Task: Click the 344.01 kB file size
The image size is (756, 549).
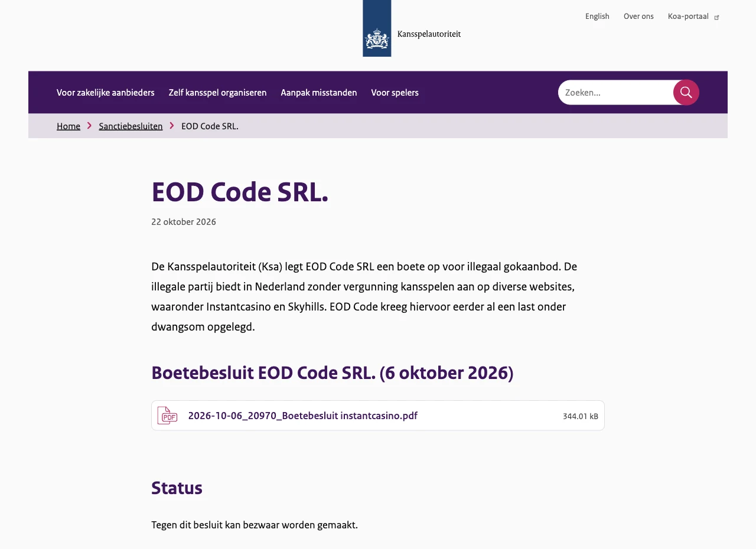Action: point(581,416)
